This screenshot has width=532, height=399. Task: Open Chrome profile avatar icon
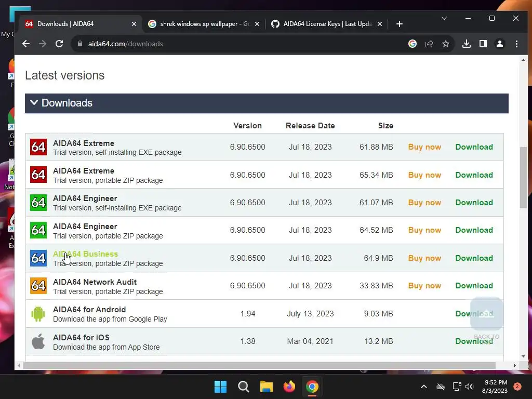500,44
